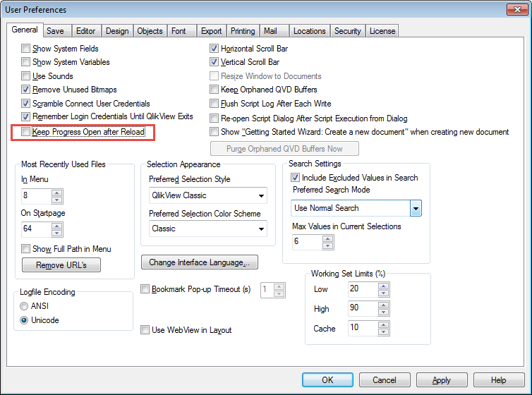Open the License tab
The image size is (532, 395).
(x=382, y=31)
